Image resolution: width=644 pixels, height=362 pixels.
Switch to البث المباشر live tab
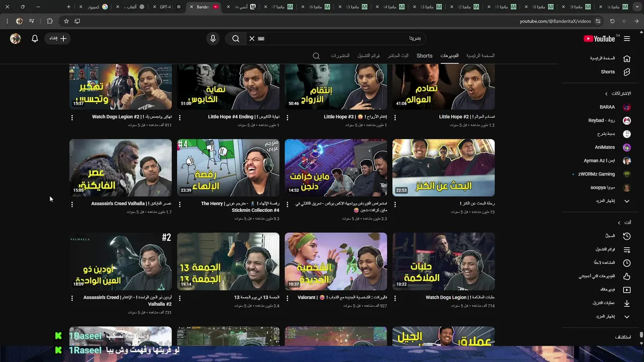pos(398,56)
